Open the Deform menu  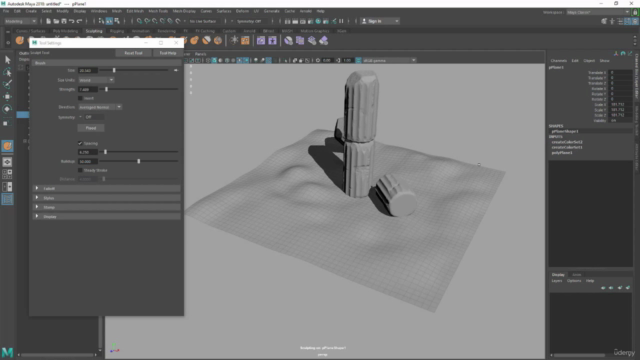pos(242,11)
